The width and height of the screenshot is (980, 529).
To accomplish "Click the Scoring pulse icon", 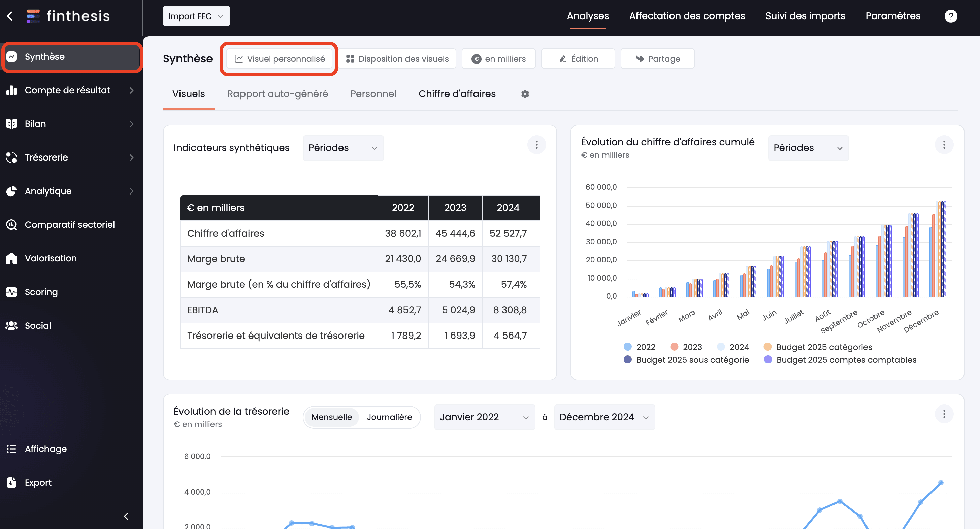I will [12, 292].
